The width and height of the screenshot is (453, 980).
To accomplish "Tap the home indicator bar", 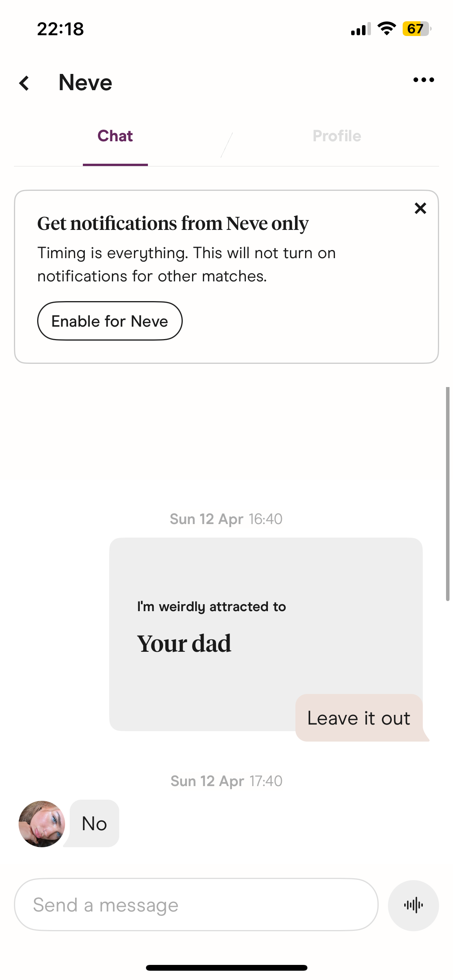I will point(226,968).
